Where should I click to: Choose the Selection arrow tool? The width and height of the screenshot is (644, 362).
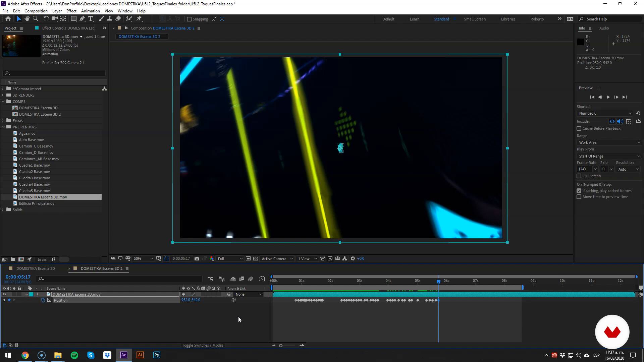[x=19, y=19]
